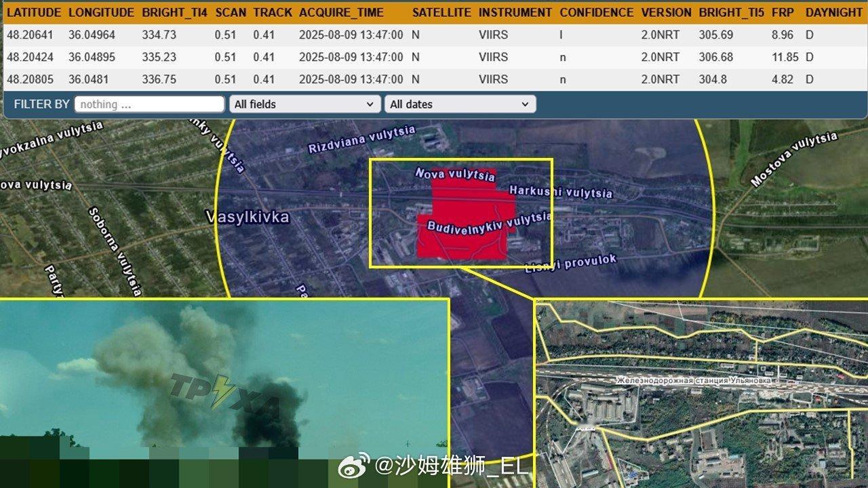
Task: Select brightness value 336.75
Action: tap(159, 79)
